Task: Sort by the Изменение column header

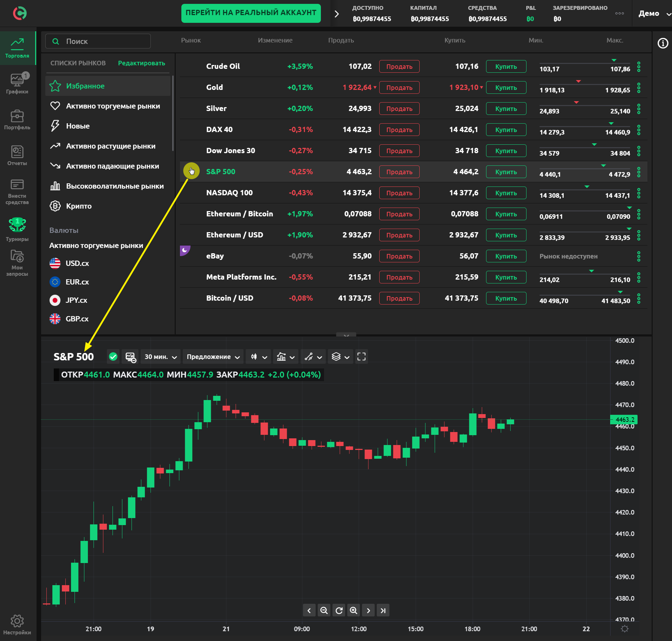Action: point(275,40)
